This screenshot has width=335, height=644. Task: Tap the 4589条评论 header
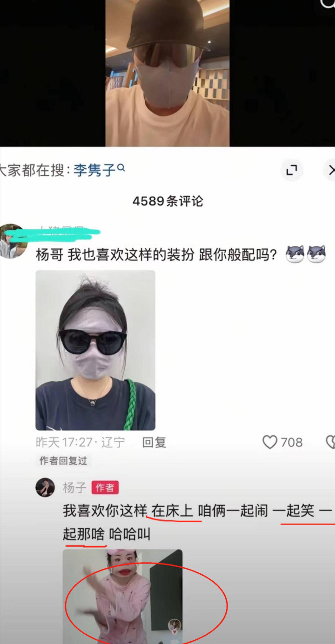coord(167,201)
